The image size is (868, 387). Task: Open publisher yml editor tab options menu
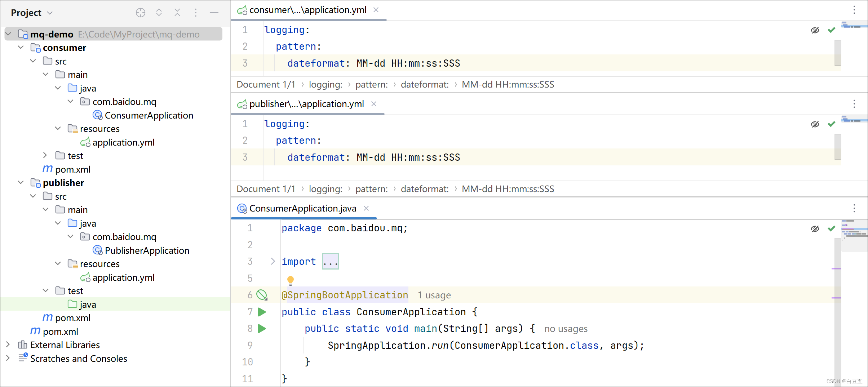click(854, 104)
